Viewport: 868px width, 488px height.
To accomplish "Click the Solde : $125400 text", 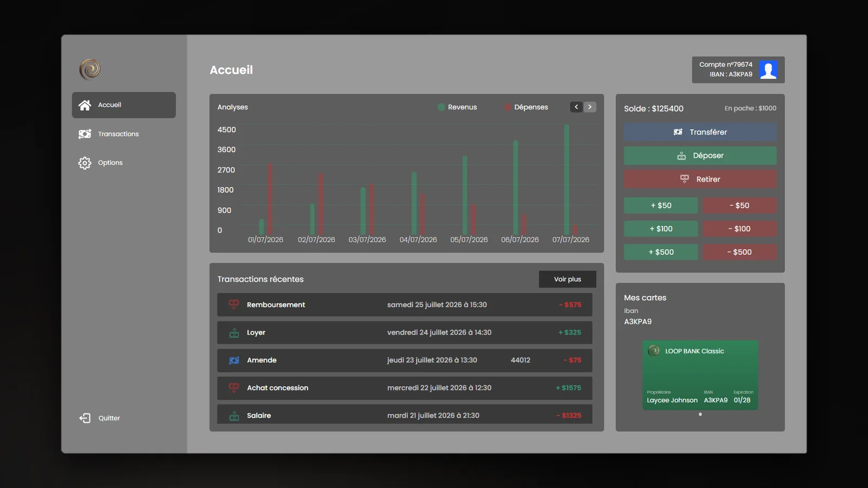I will (x=654, y=108).
